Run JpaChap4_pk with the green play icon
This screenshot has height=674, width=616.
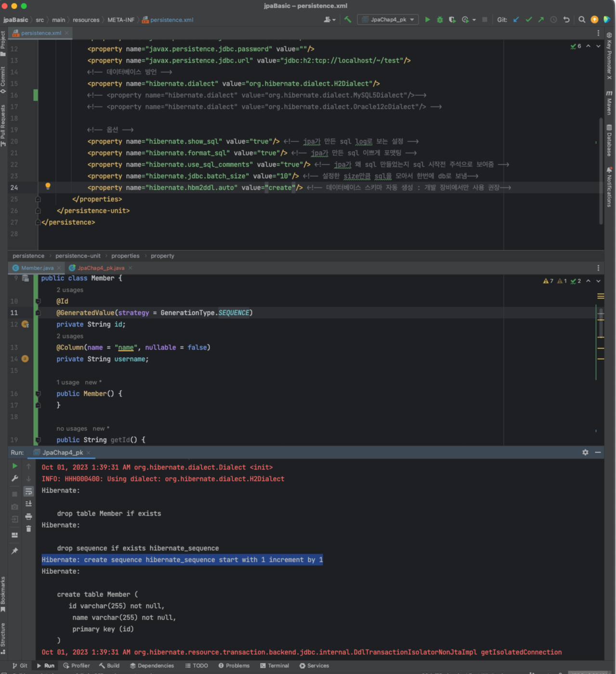coord(427,20)
